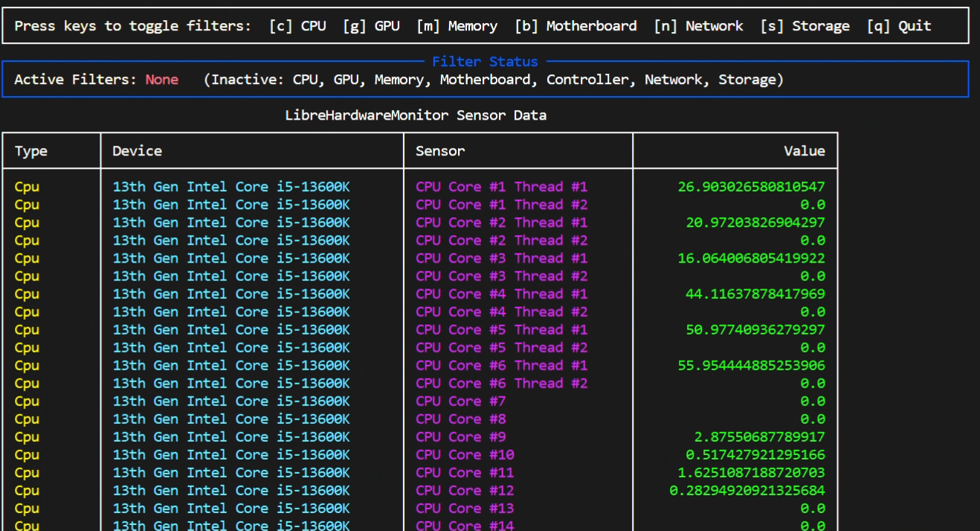Select sensor CPU Core #6 Thread #1

502,365
